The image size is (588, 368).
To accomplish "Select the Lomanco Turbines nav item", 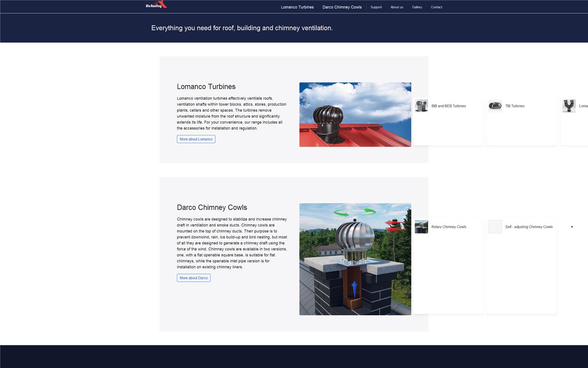I will tap(297, 7).
